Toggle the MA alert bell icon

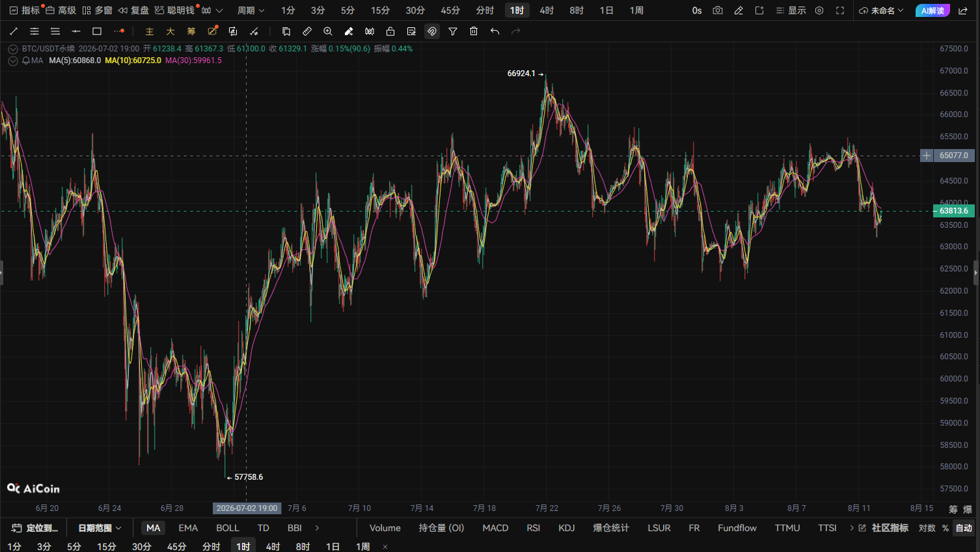(x=26, y=61)
